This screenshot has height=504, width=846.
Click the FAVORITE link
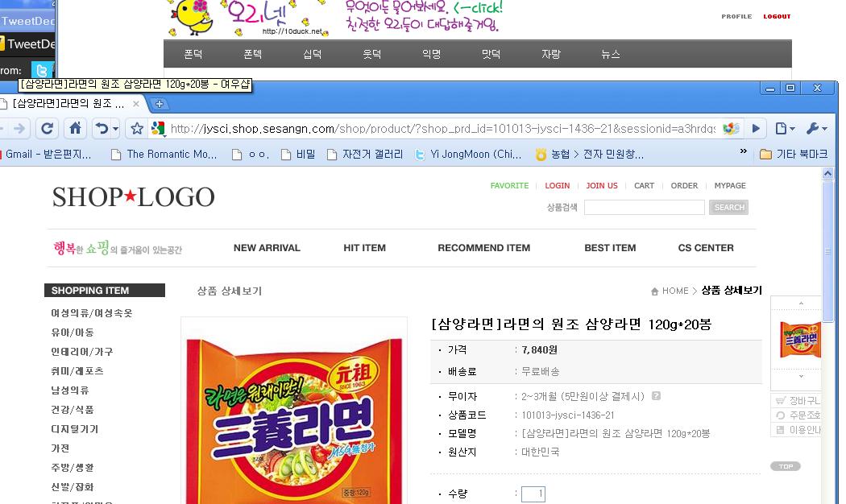tap(509, 185)
